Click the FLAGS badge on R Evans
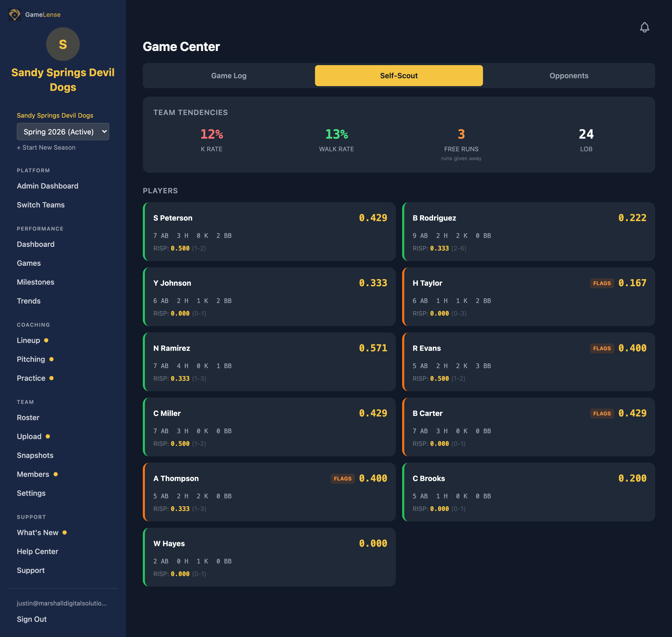This screenshot has width=672, height=637. [602, 348]
